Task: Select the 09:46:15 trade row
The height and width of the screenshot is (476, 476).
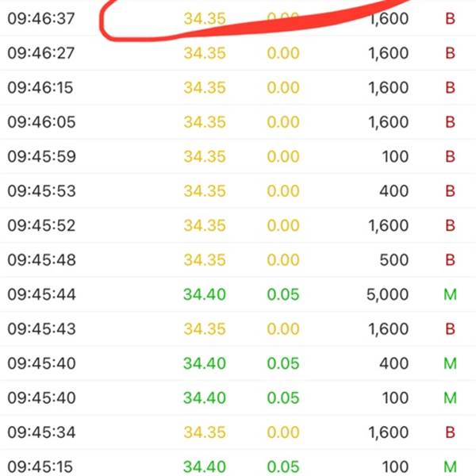Action: coord(238,88)
